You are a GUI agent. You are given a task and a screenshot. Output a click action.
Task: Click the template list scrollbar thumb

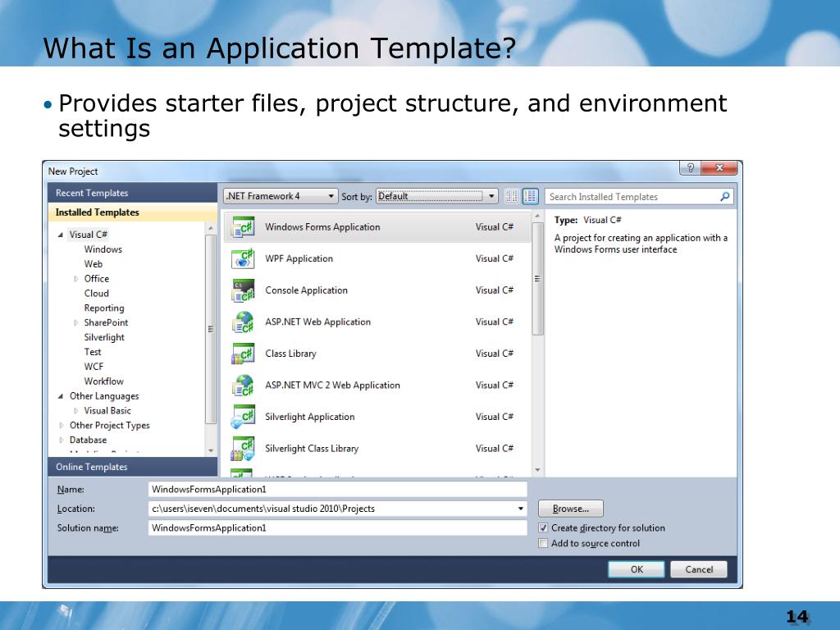537,279
